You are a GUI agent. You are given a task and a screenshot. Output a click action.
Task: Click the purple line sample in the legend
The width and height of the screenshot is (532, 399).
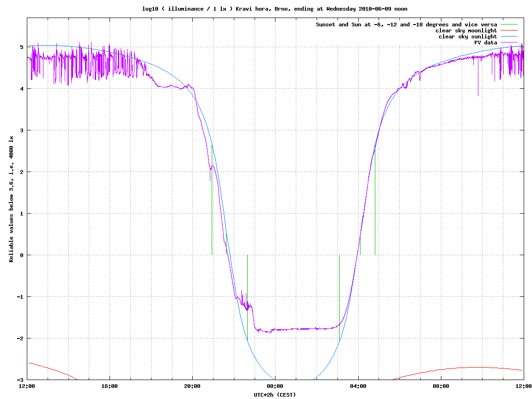tap(509, 43)
